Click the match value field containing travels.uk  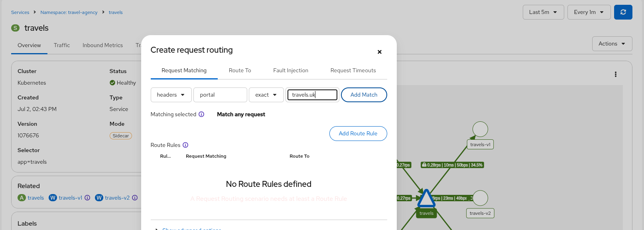(x=312, y=95)
